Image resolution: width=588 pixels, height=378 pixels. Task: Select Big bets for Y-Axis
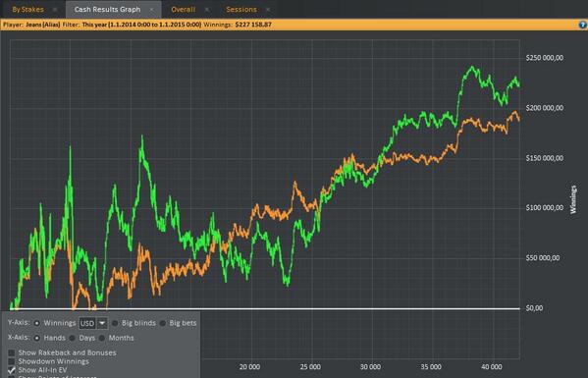click(x=163, y=323)
